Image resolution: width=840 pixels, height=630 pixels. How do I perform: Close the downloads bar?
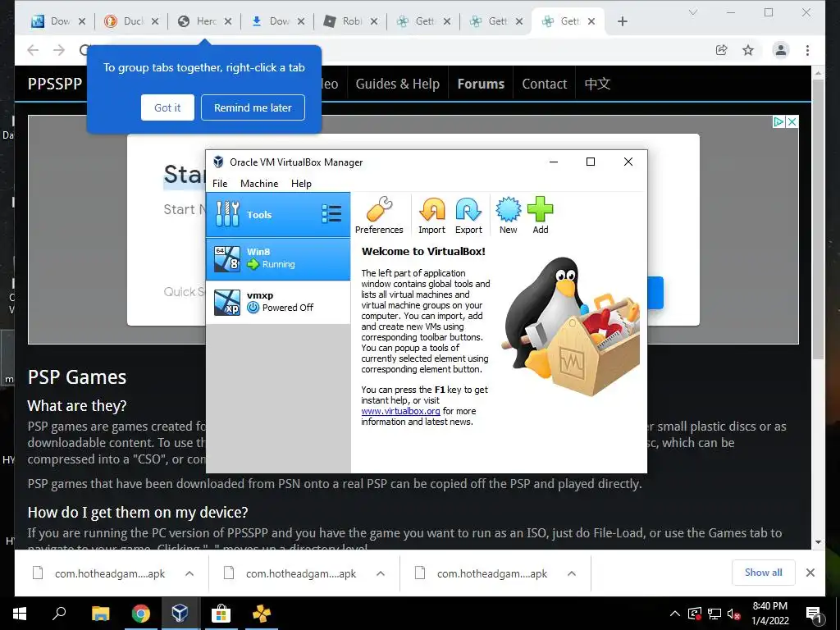(x=810, y=573)
